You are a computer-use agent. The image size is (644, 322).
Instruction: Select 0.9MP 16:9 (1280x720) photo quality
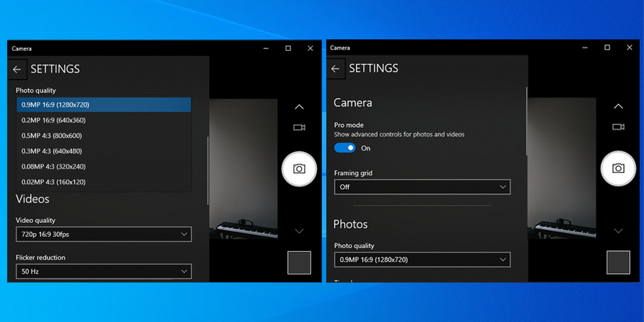(x=104, y=104)
